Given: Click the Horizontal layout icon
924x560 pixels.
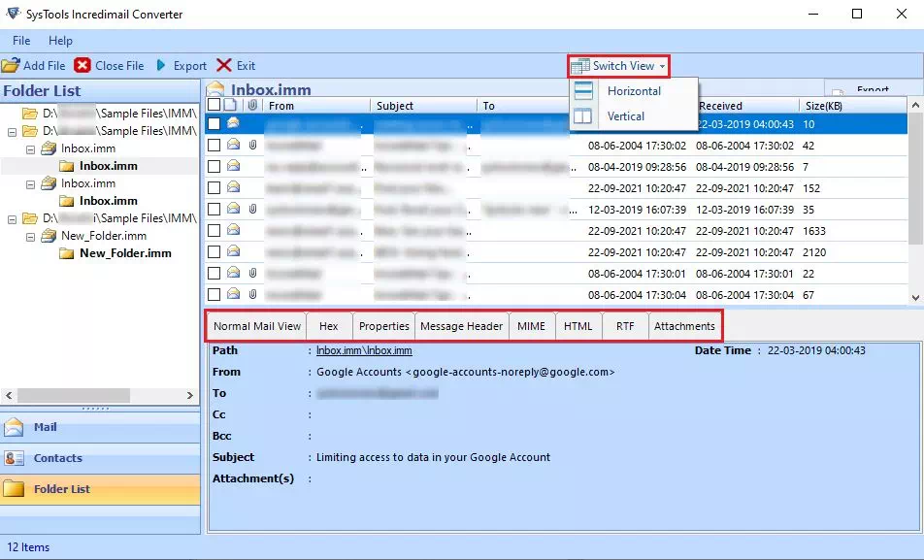Looking at the screenshot, I should (583, 91).
